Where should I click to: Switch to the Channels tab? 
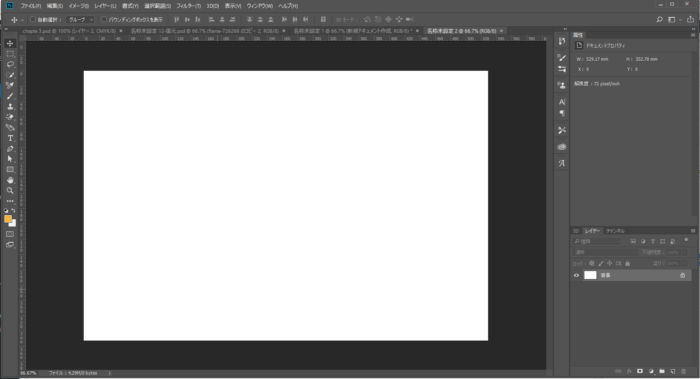[615, 231]
